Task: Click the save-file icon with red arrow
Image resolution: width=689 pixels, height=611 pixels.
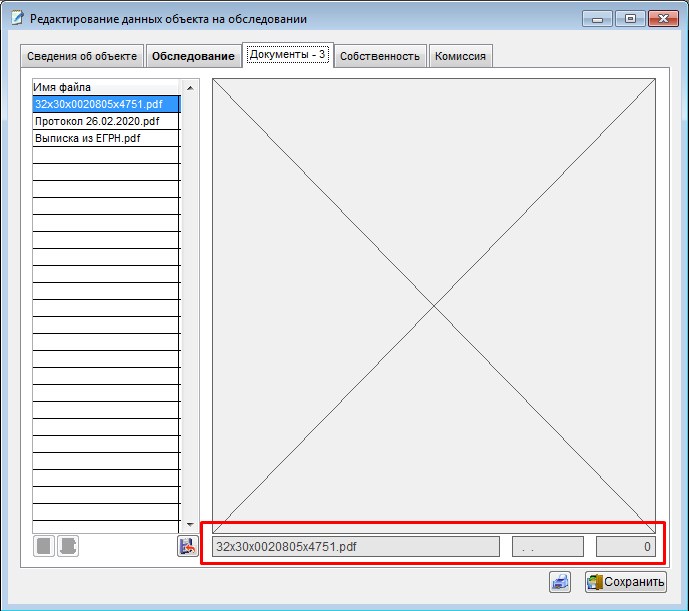Action: [188, 546]
